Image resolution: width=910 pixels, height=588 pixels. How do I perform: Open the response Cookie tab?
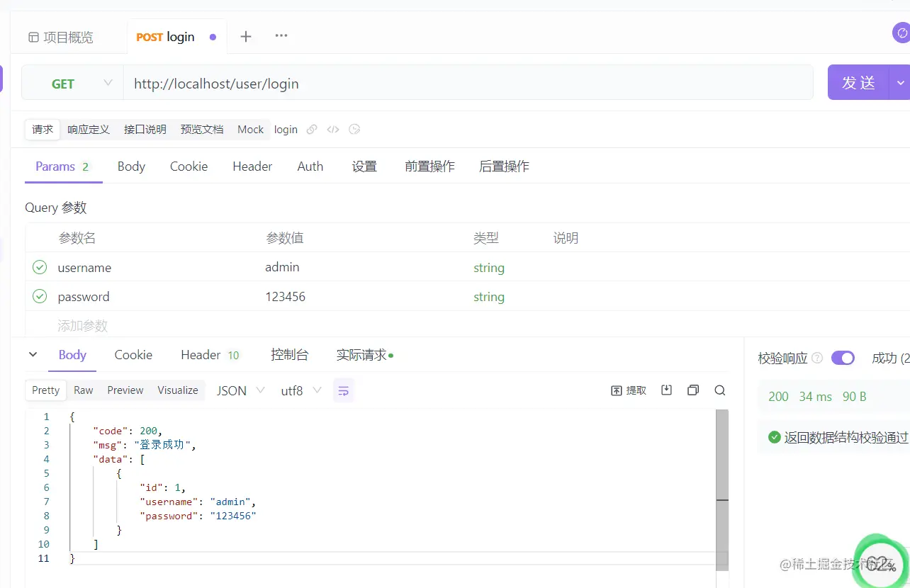point(133,355)
